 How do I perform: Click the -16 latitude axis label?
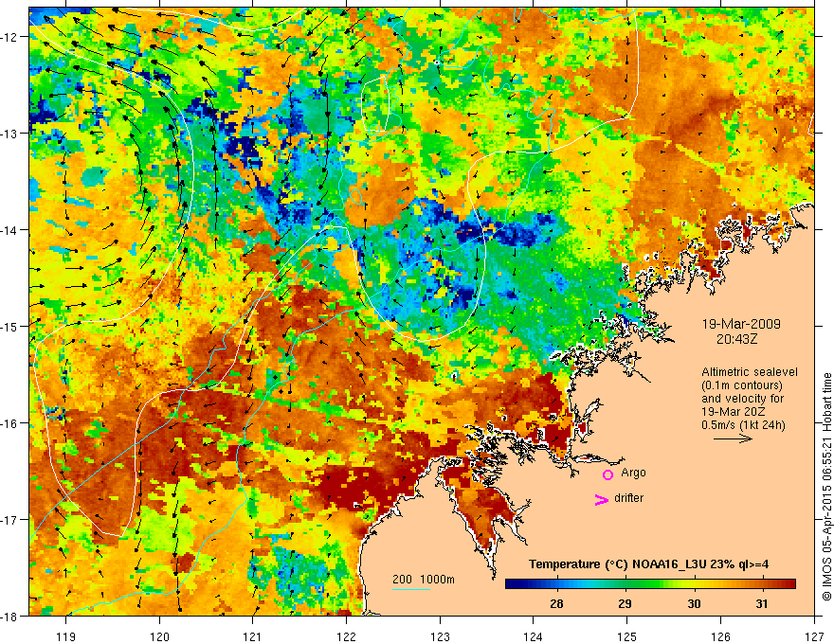[9, 423]
